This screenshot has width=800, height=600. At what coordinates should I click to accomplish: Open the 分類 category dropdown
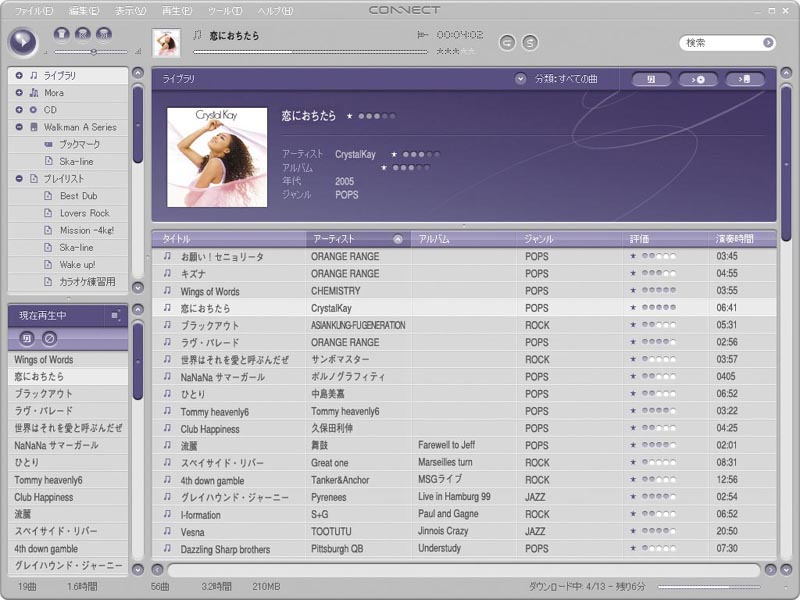pos(520,78)
